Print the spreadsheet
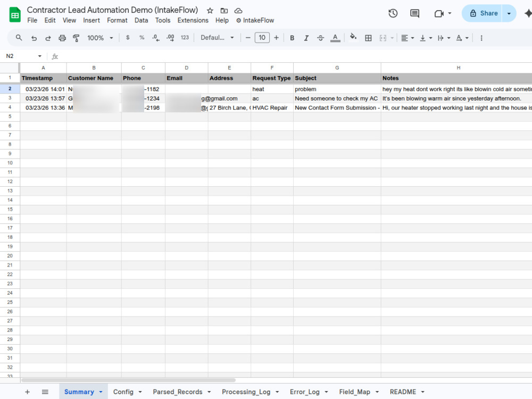532x399 pixels. (62, 38)
